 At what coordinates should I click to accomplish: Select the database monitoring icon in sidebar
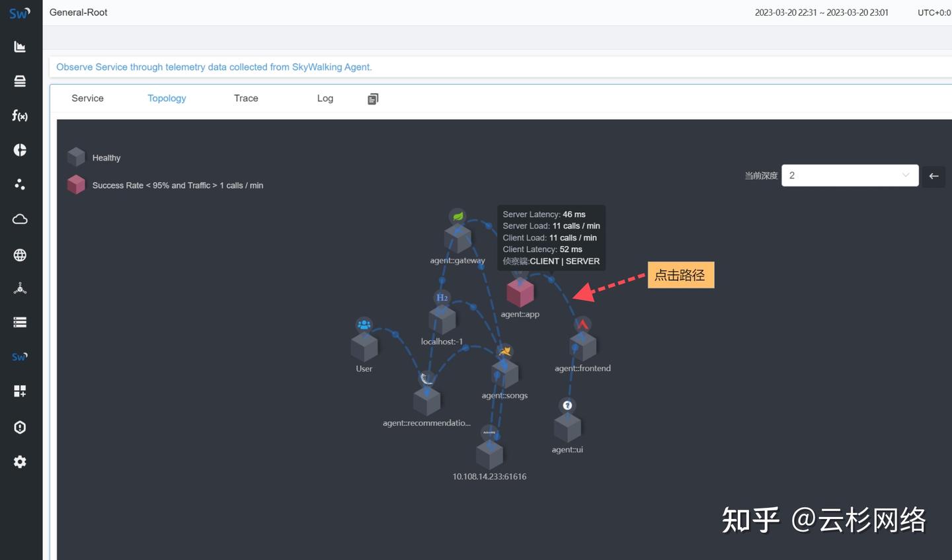20,81
